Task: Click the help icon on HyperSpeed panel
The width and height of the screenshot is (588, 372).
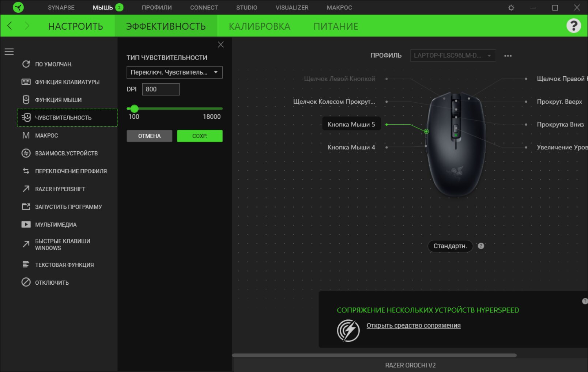Action: 585,301
